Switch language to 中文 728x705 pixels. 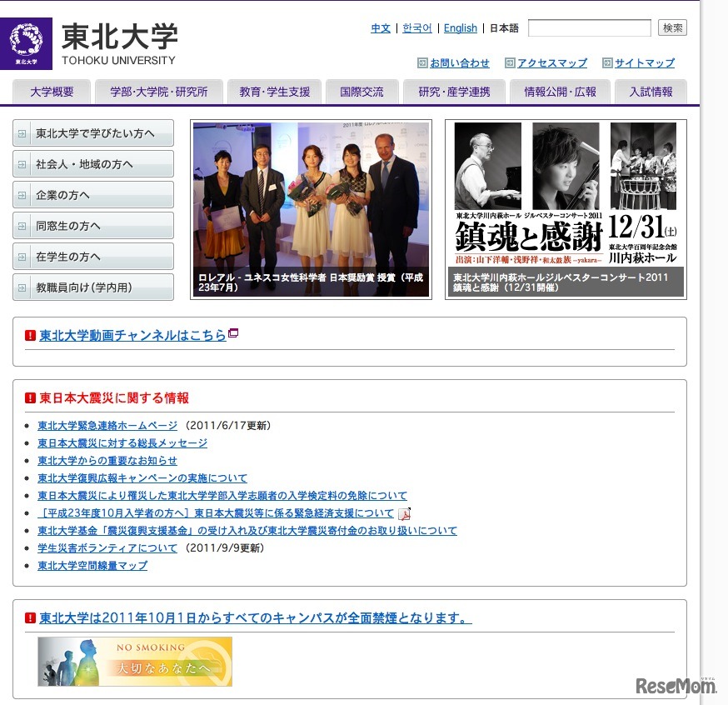click(381, 28)
